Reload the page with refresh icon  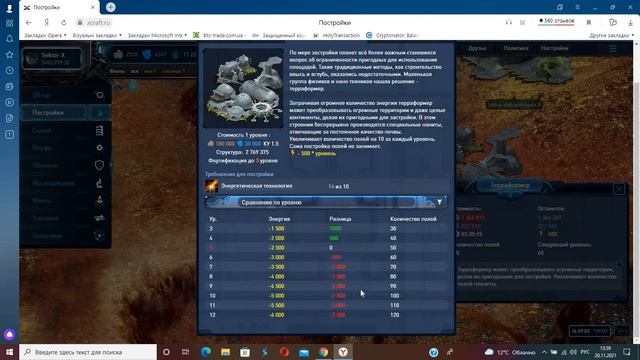tap(64, 22)
